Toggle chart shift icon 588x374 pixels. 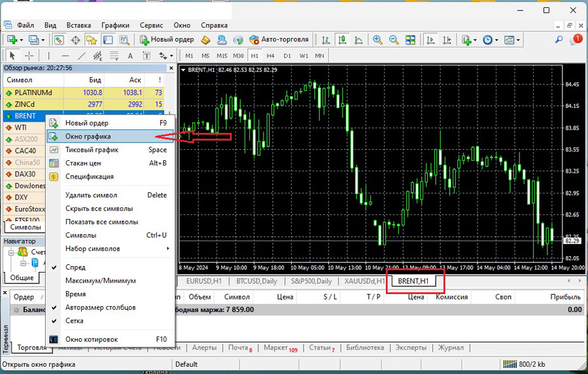447,40
